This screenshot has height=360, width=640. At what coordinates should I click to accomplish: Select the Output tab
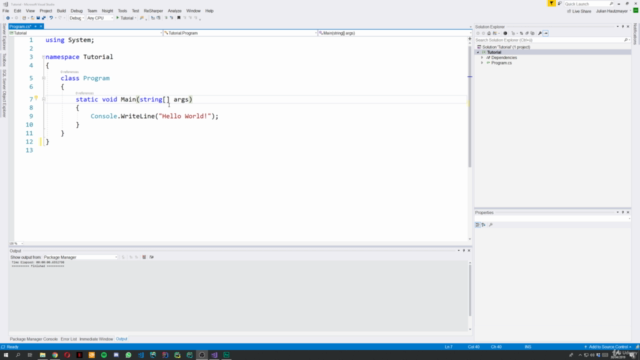122,339
